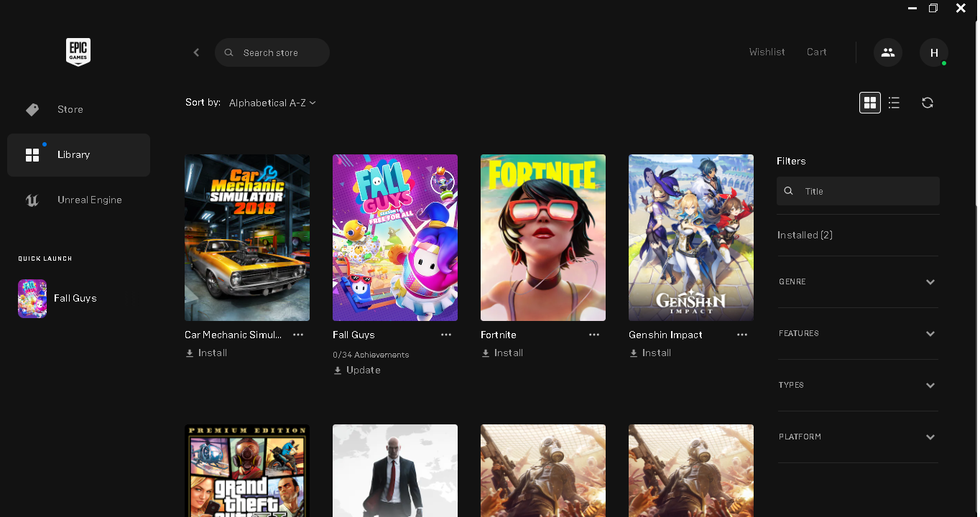The height and width of the screenshot is (517, 980).
Task: Refresh the library
Action: 928,103
